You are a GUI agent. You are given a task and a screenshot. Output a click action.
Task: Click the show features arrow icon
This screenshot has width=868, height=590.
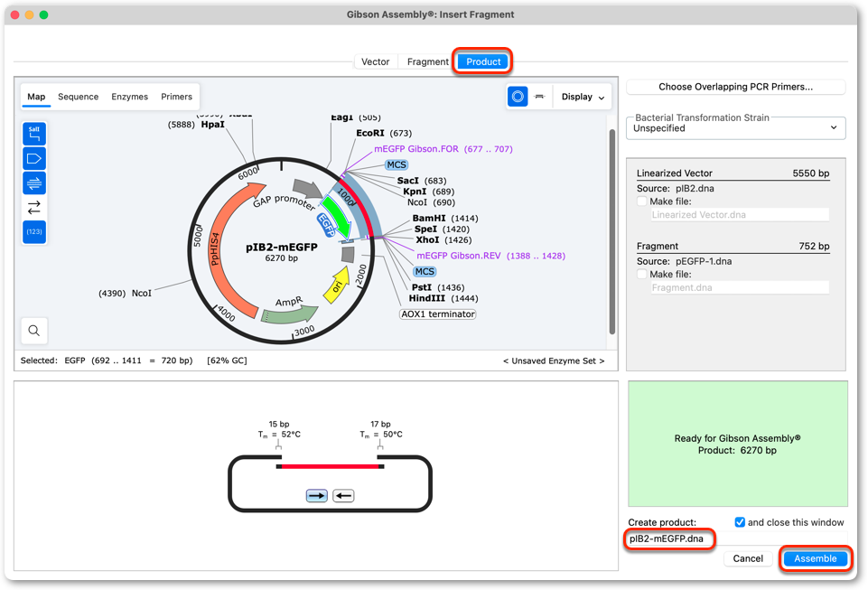tap(34, 158)
